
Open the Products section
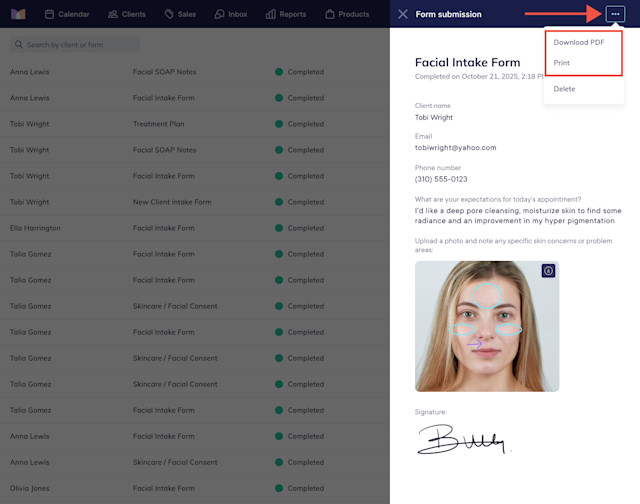(347, 14)
